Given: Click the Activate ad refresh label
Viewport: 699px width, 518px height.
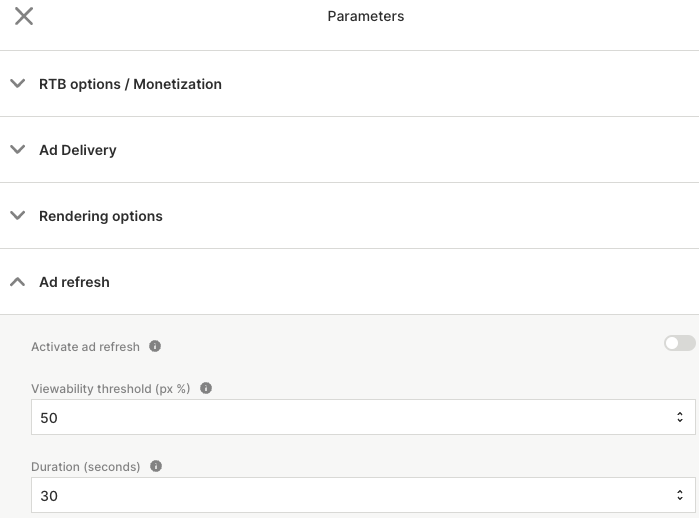Looking at the screenshot, I should (85, 347).
